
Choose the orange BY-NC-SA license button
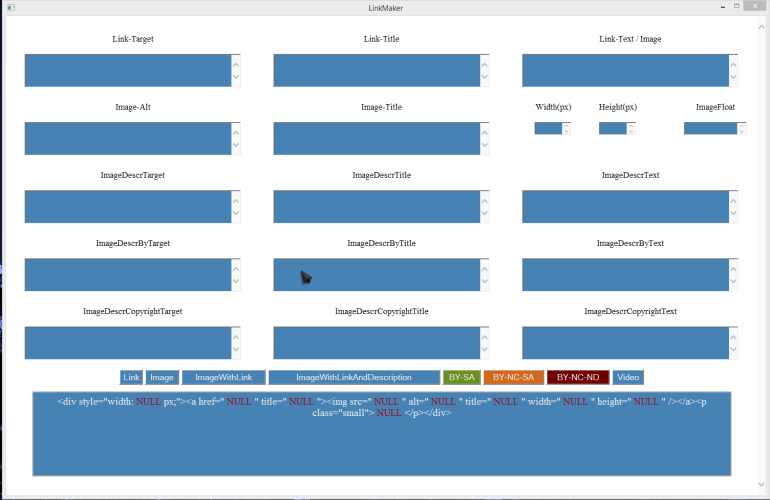[x=513, y=377]
